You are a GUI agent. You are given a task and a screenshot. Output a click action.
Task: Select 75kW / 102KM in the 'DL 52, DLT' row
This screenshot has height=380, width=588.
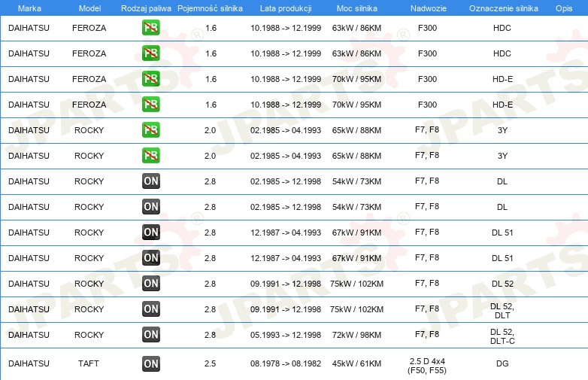coord(356,309)
